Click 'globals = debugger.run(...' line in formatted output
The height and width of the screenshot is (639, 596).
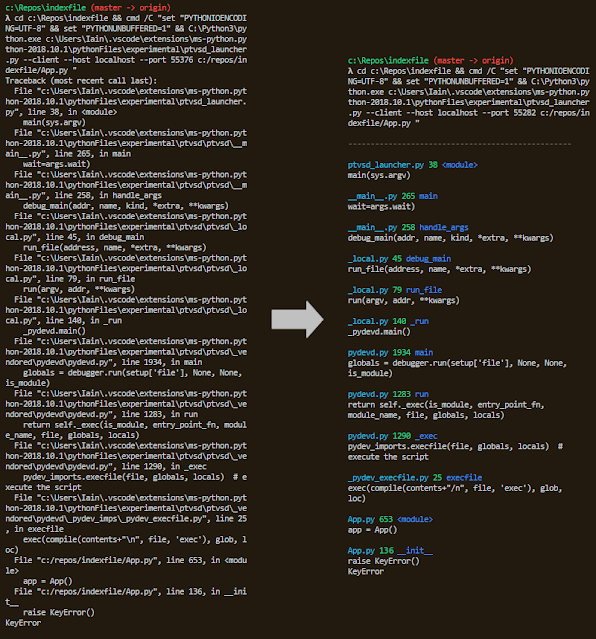point(457,368)
